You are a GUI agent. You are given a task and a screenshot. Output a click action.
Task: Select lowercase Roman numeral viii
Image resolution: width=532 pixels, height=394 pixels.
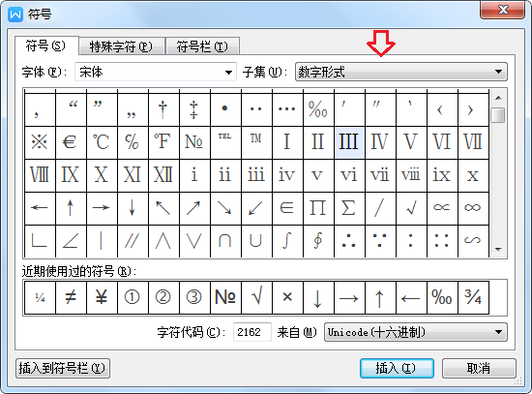click(x=411, y=175)
